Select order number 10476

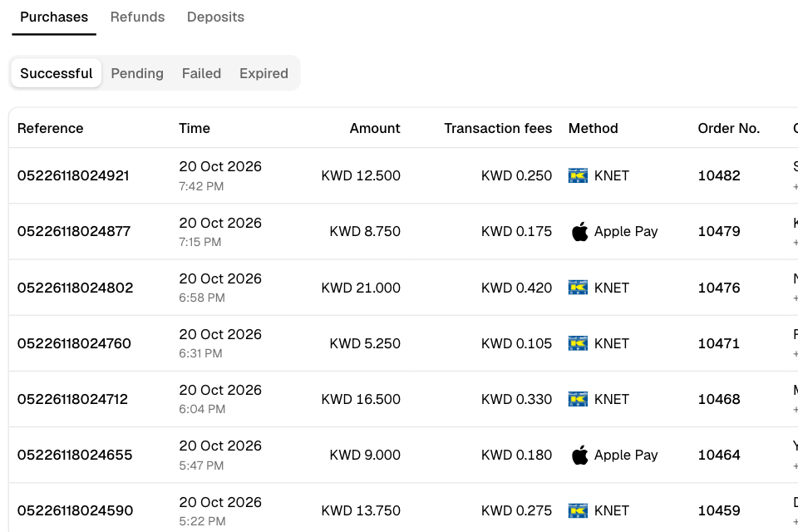click(x=718, y=288)
